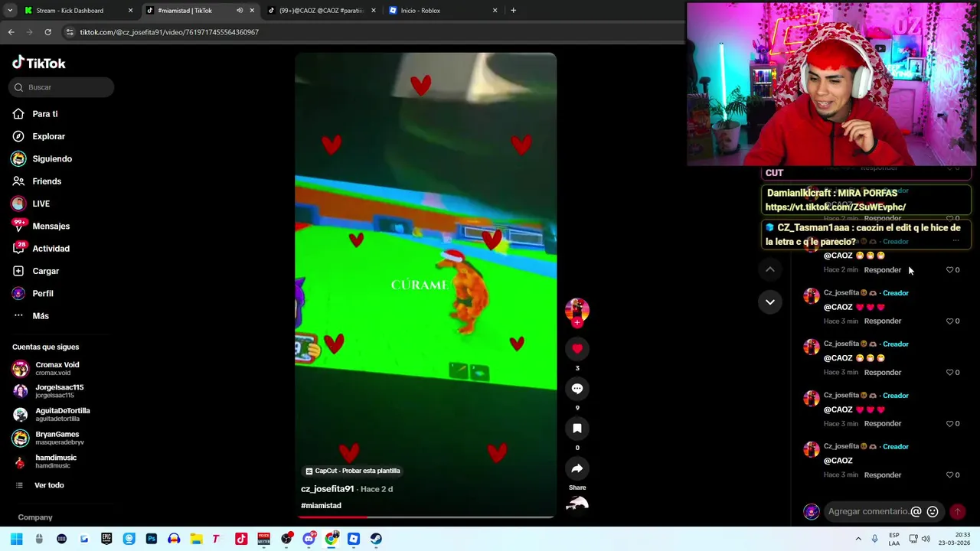Follow creator via avatar plus button
Viewport: 980px width, 551px height.
pyautogui.click(x=577, y=323)
